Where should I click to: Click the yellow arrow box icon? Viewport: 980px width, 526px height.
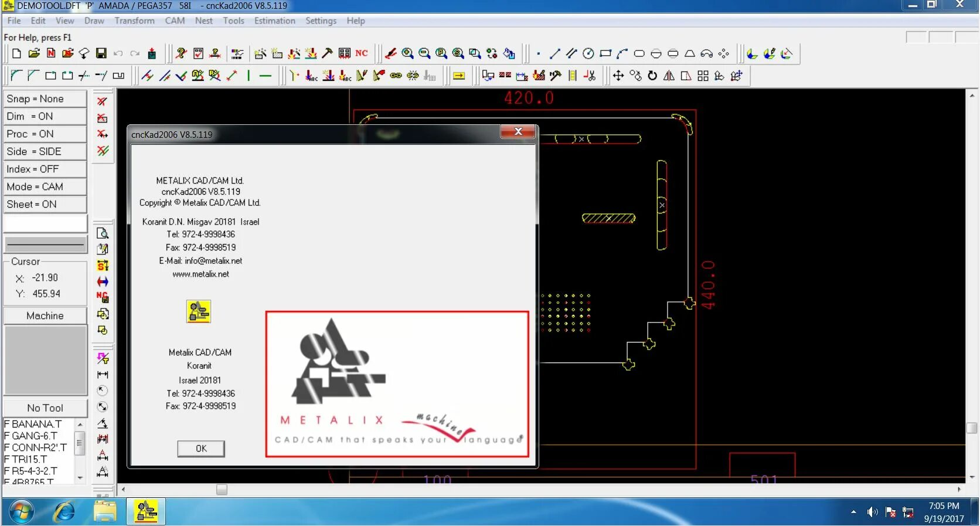pyautogui.click(x=459, y=76)
